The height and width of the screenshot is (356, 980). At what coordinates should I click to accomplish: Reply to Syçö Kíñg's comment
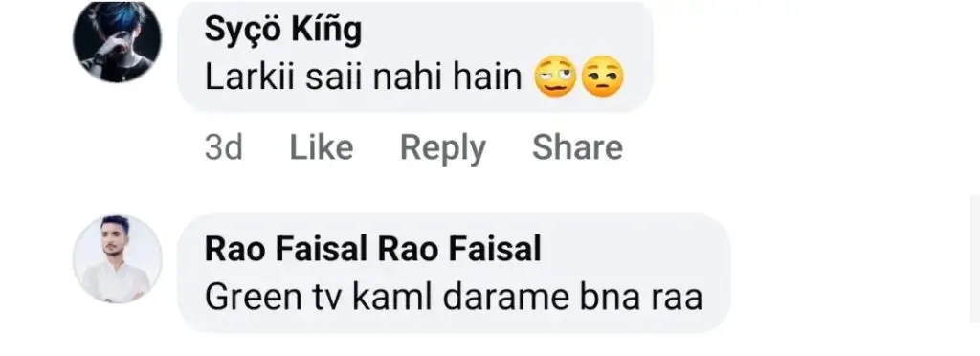442,148
